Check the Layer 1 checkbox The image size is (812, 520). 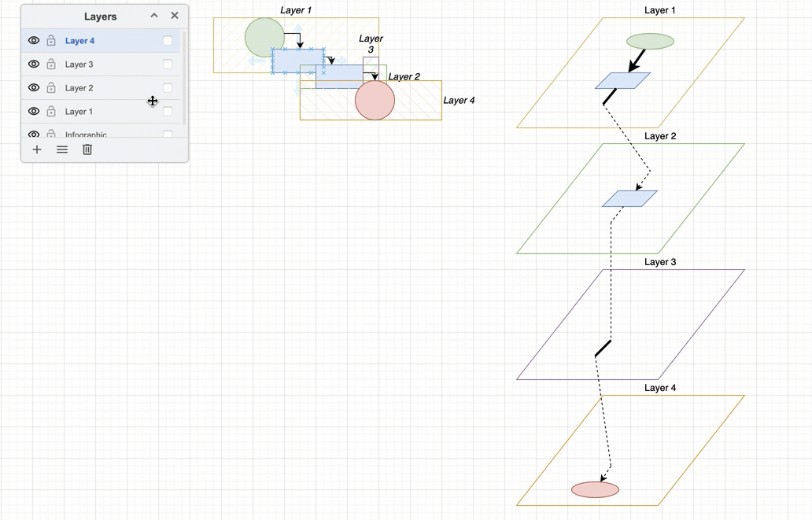point(167,111)
